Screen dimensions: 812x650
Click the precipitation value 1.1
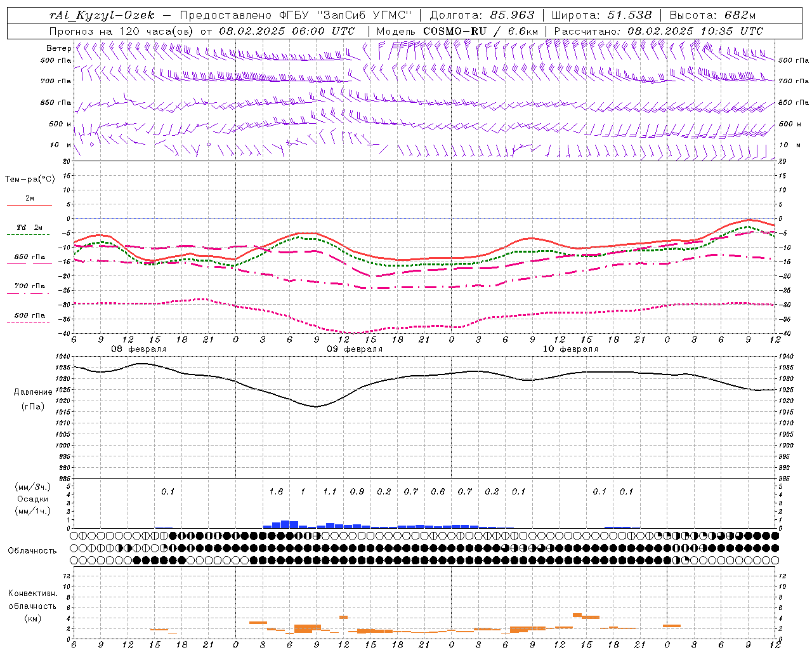(329, 492)
